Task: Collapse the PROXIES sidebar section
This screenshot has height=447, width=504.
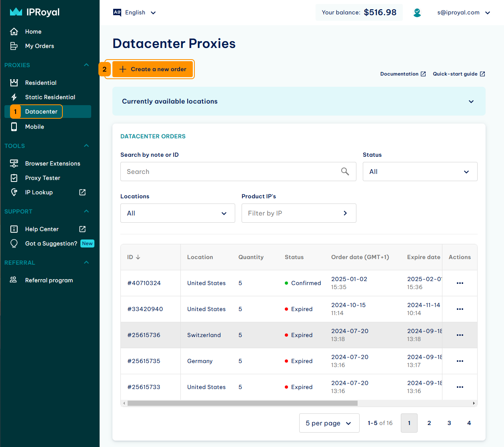Action: point(86,65)
